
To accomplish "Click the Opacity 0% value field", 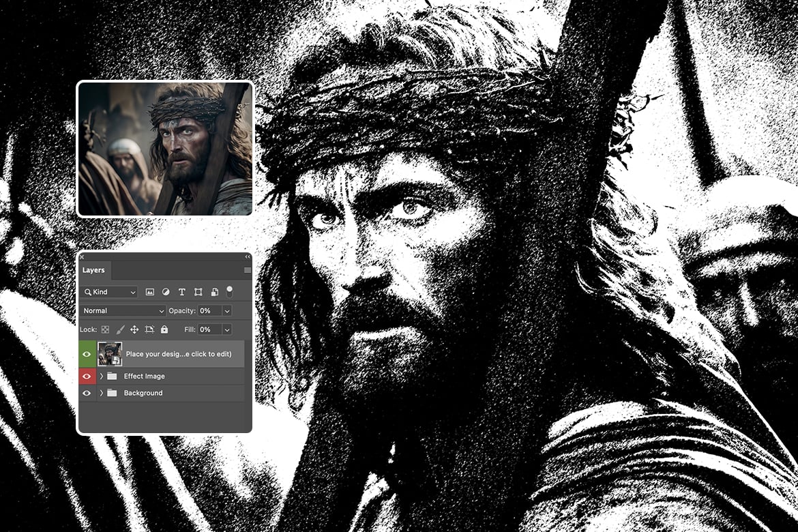I will tap(209, 310).
